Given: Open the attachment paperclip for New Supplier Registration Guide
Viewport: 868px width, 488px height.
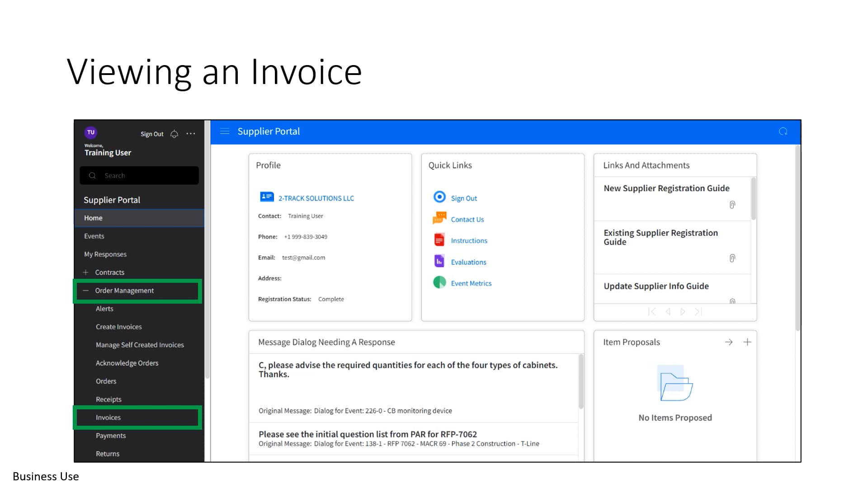Looking at the screenshot, I should [732, 205].
